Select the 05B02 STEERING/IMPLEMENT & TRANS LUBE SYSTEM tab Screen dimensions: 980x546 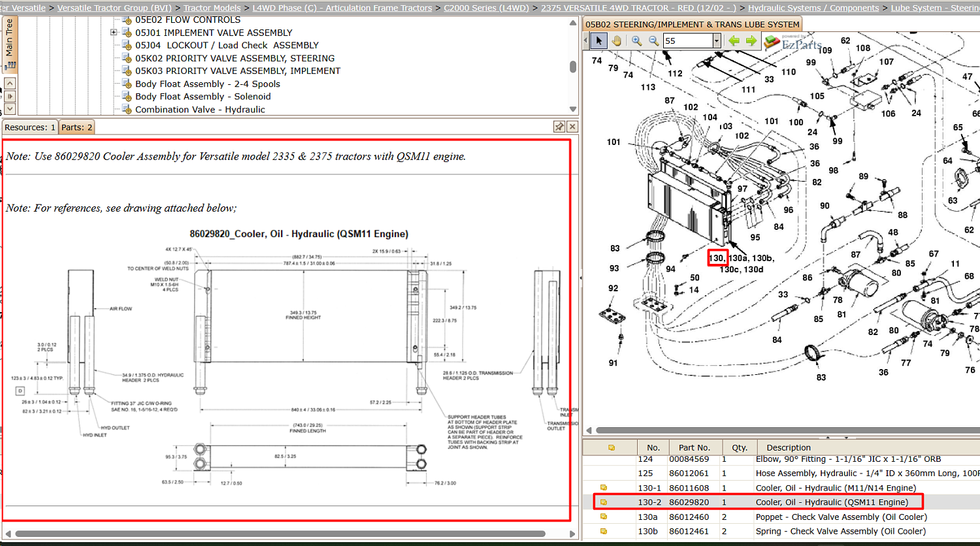693,24
